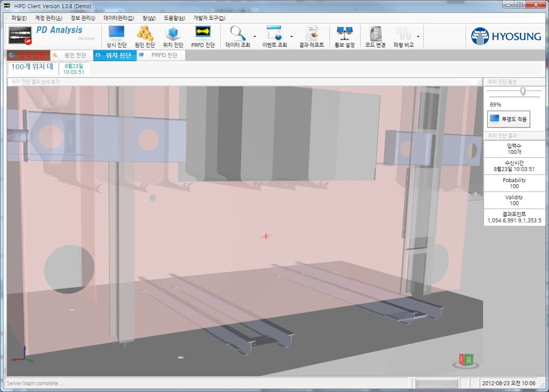Click the 69% transparency value
Image resolution: width=549 pixels, height=392 pixels.
pyautogui.click(x=496, y=105)
